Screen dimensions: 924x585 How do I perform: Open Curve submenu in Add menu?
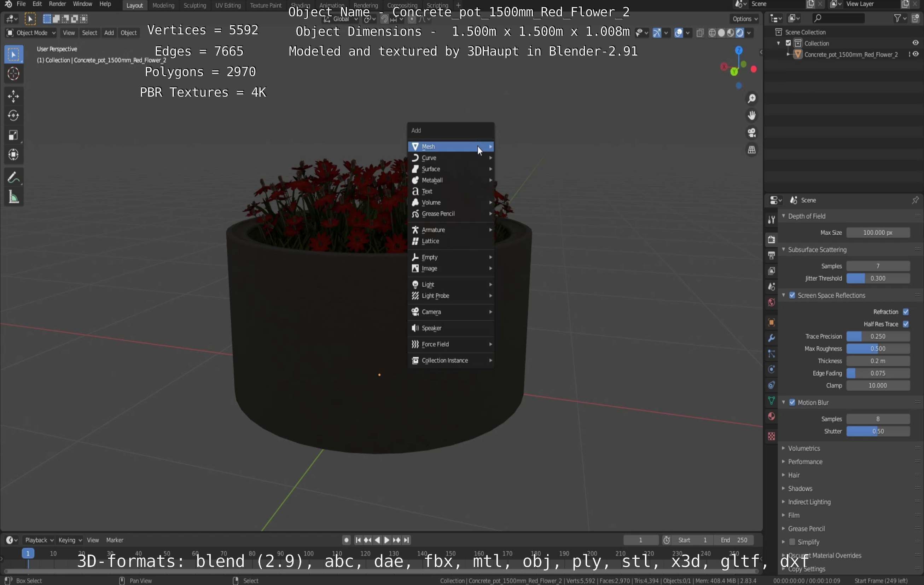(451, 158)
